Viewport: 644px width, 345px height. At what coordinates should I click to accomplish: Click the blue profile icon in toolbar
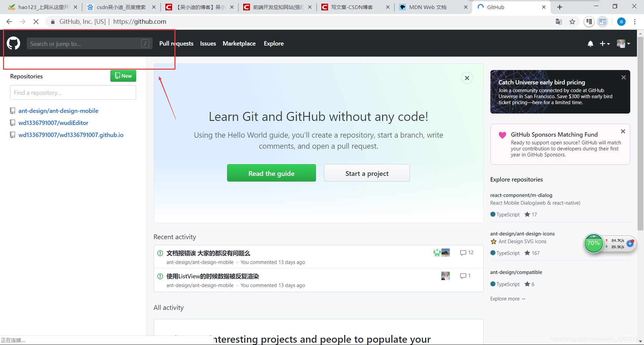pos(621,22)
